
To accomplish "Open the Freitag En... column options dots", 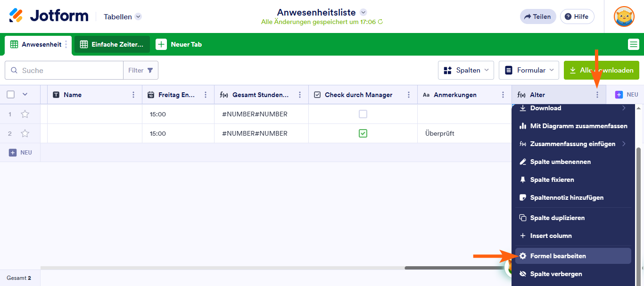I will [206, 95].
